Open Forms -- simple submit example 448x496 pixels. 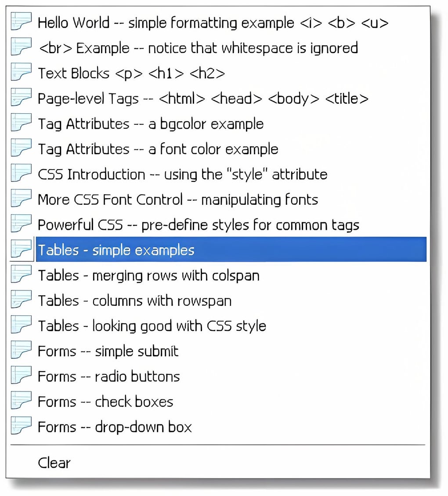(x=108, y=351)
